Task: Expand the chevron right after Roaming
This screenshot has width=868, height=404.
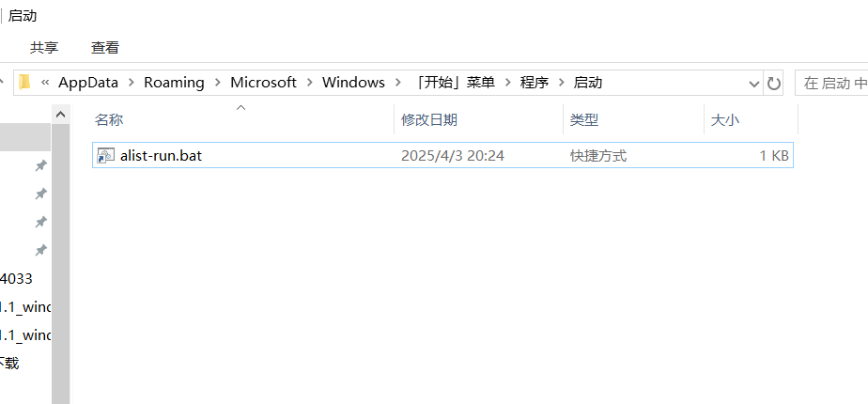Action: pos(217,83)
